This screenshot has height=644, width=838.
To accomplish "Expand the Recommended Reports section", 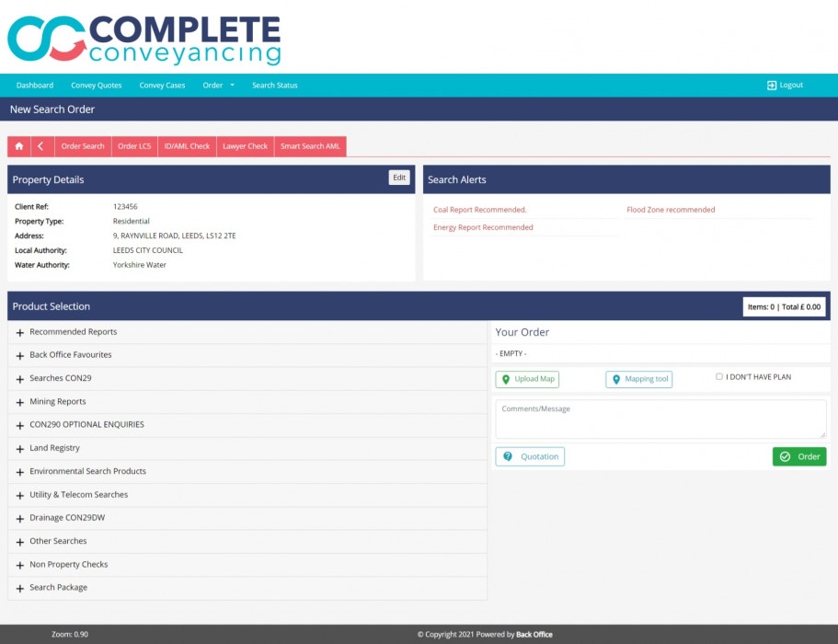I will click(74, 332).
